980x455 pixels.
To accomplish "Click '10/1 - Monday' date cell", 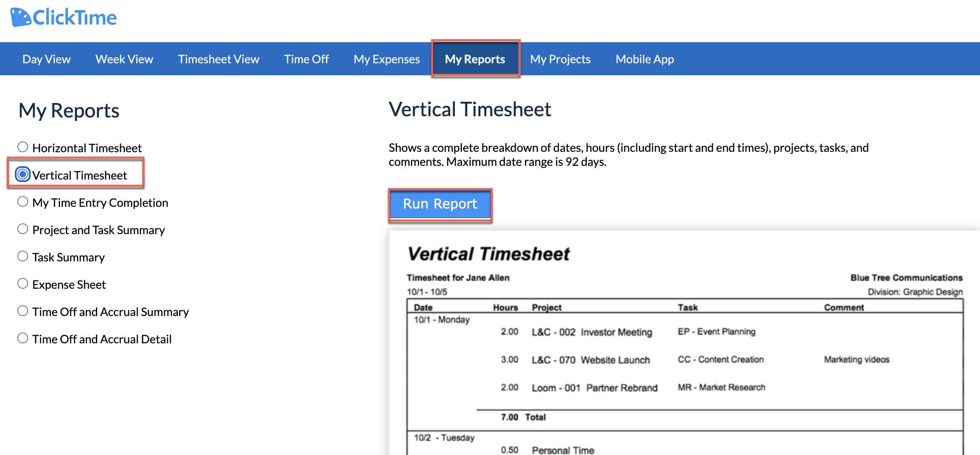I will pos(442,320).
